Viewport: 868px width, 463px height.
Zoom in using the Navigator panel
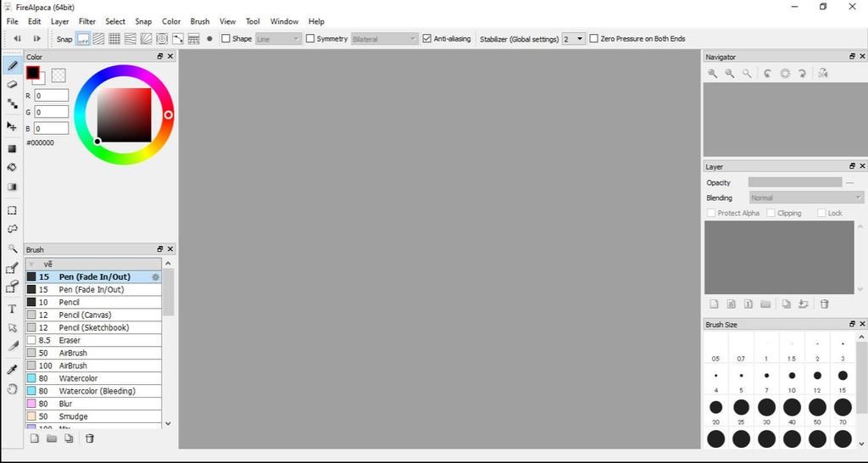[x=712, y=73]
